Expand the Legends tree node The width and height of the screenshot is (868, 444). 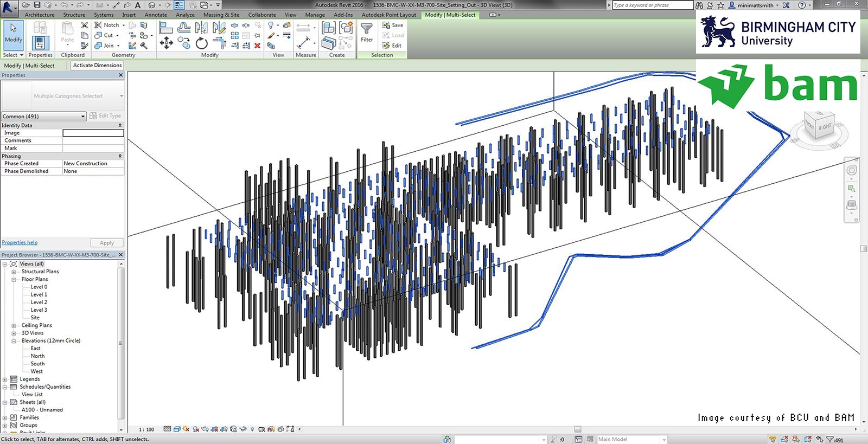(x=5, y=379)
